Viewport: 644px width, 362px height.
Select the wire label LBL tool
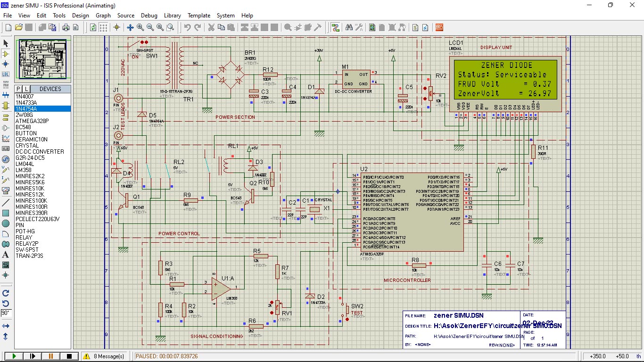tap(6, 74)
